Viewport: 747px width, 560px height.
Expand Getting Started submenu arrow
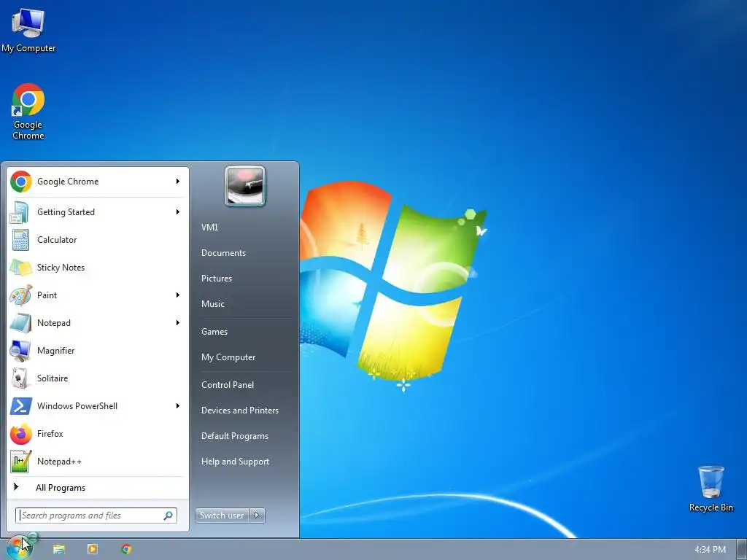pyautogui.click(x=178, y=212)
